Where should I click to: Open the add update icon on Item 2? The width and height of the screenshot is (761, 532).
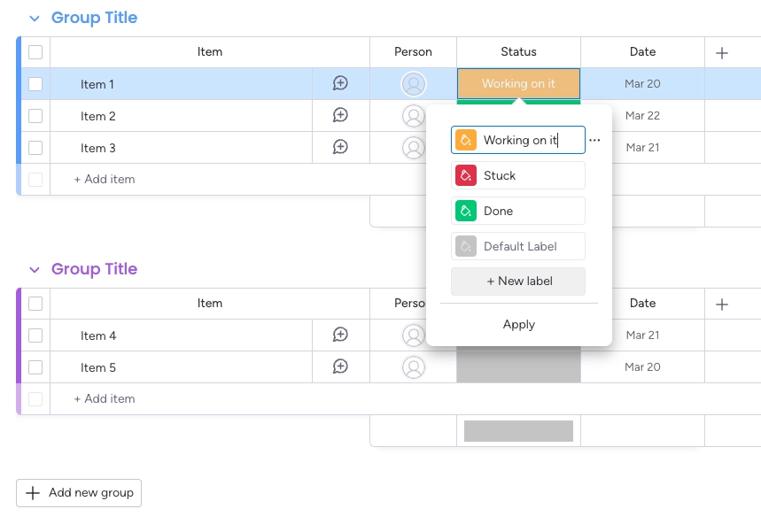339,116
